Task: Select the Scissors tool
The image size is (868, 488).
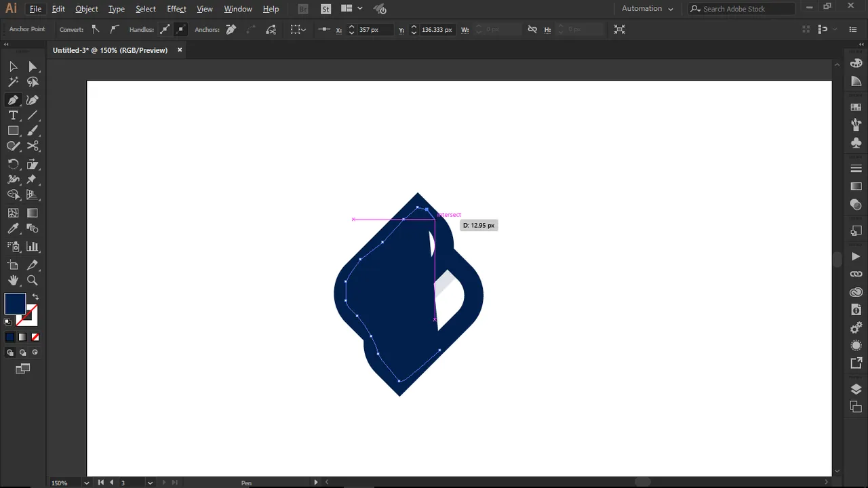Action: pos(33,146)
